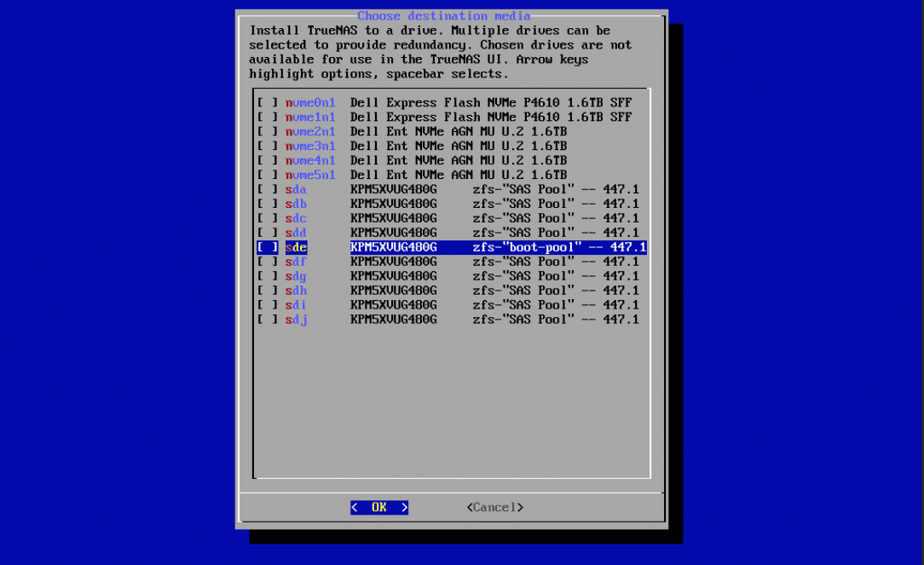This screenshot has height=565, width=924.
Task: Toggle the checkbox for nvme3n1
Action: pos(267,146)
